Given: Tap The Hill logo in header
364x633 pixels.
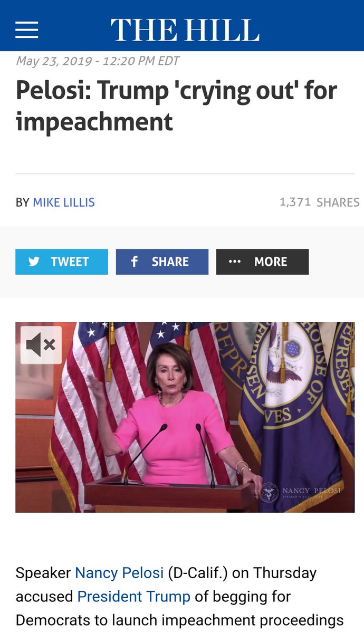Looking at the screenshot, I should tap(185, 30).
